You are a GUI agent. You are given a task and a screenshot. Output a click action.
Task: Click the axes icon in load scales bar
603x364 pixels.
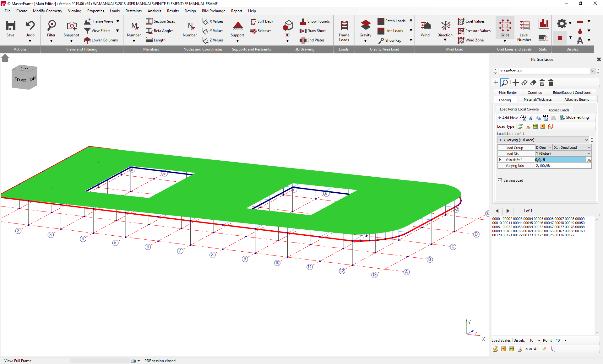[x=553, y=349]
